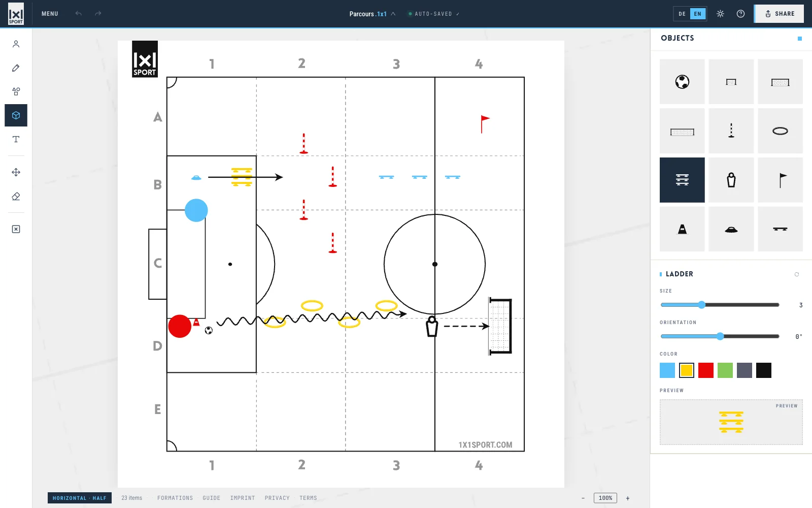Viewport: 812px width, 508px height.
Task: Select the text tool
Action: (x=16, y=139)
